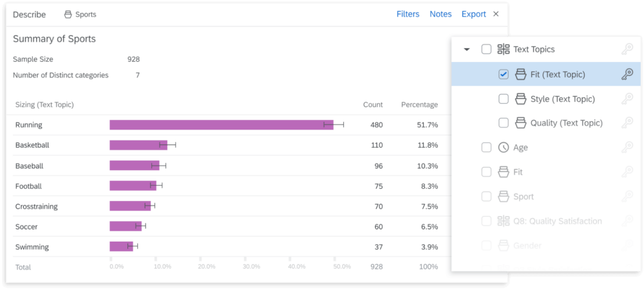
Task: Close the Describe card
Action: pyautogui.click(x=496, y=14)
